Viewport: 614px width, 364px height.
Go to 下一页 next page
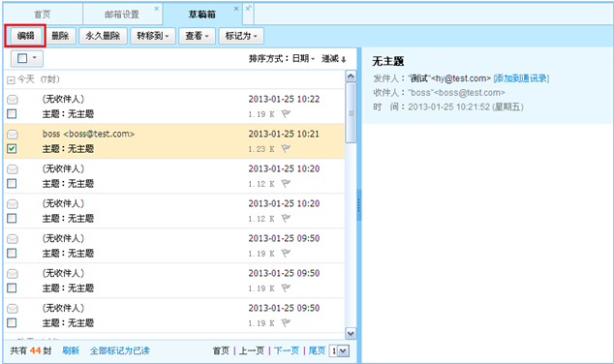[x=287, y=350]
